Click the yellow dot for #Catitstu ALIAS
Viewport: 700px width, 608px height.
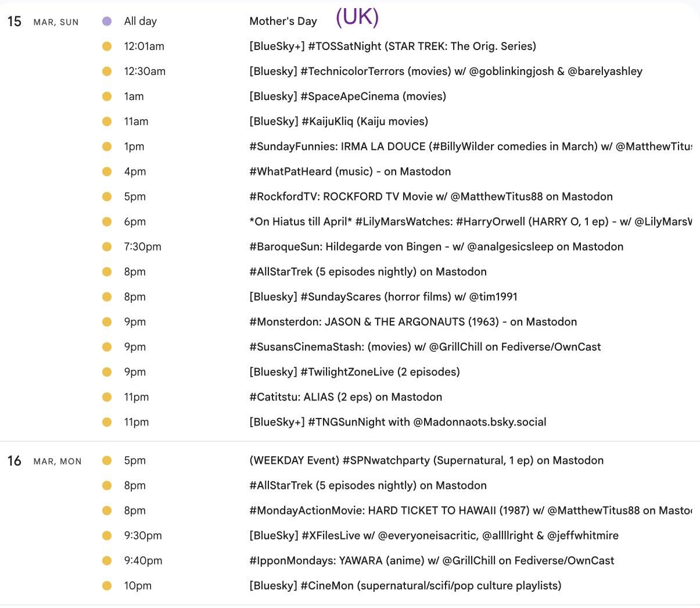click(x=107, y=397)
